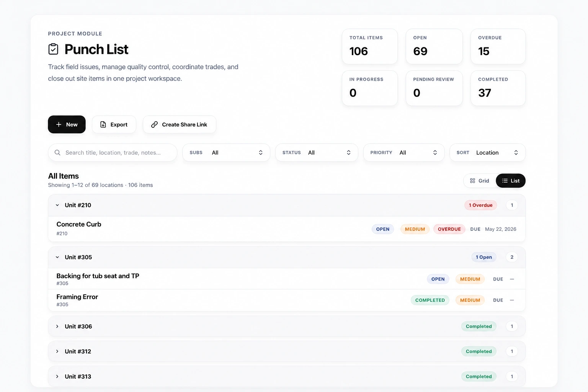Image resolution: width=588 pixels, height=392 pixels.
Task: Expand the Unit #312 group
Action: [x=57, y=351]
